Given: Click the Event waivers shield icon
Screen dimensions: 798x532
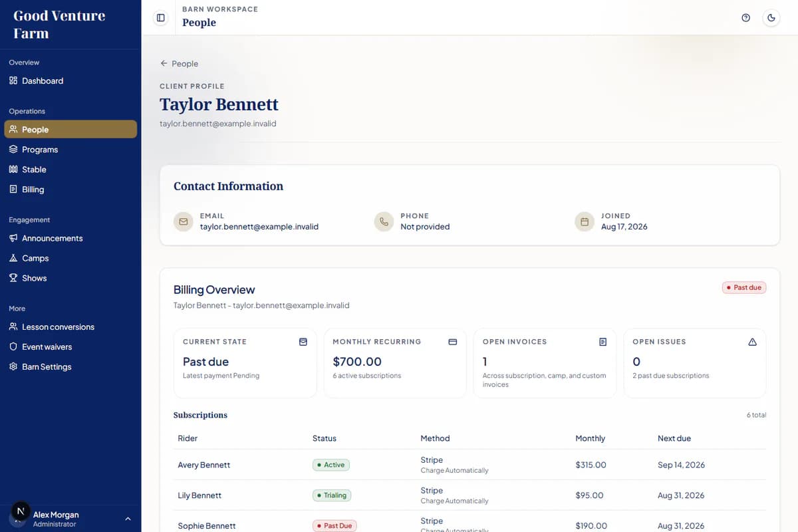Looking at the screenshot, I should (13, 346).
